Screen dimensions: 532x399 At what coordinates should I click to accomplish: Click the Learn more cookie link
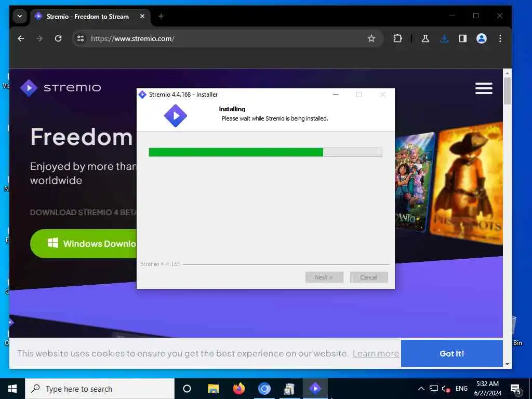[376, 353]
